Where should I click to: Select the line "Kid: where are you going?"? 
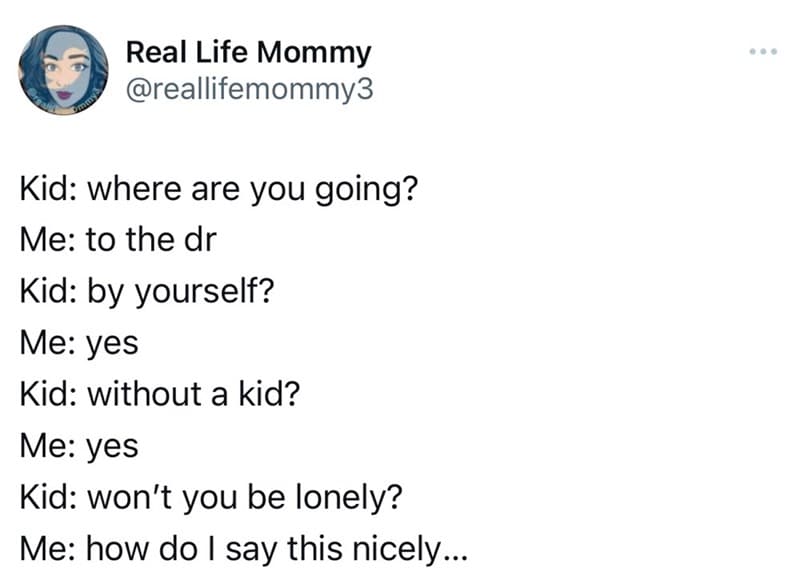pos(219,189)
